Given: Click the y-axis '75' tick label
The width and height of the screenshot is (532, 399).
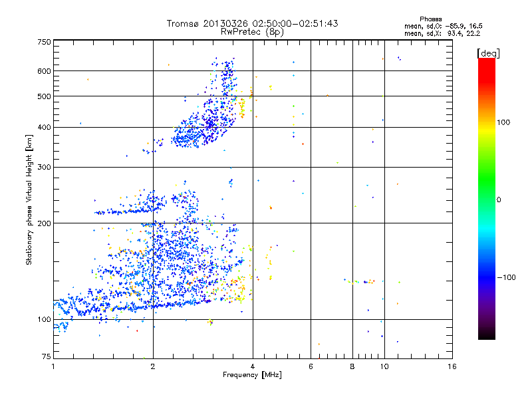Looking at the screenshot, I should point(47,356).
